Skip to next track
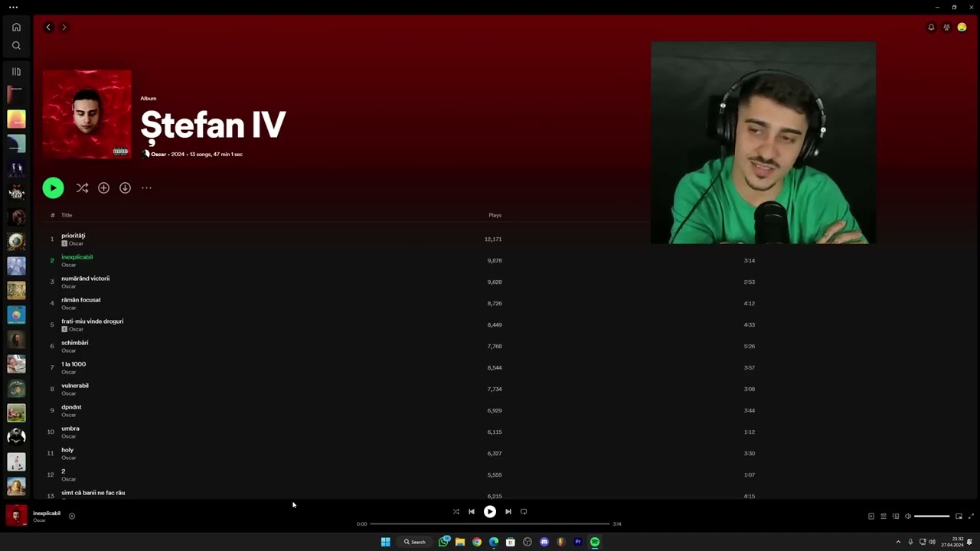 [x=508, y=511]
